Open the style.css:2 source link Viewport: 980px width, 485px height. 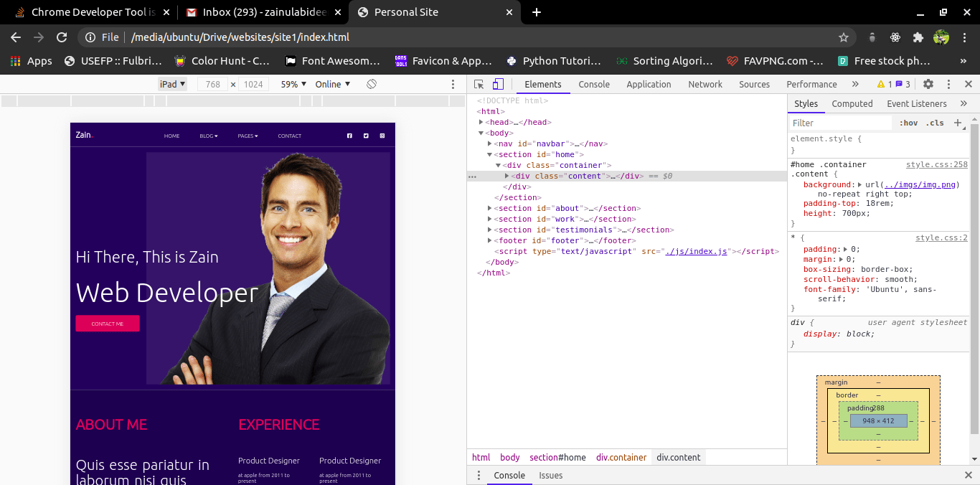pos(941,237)
